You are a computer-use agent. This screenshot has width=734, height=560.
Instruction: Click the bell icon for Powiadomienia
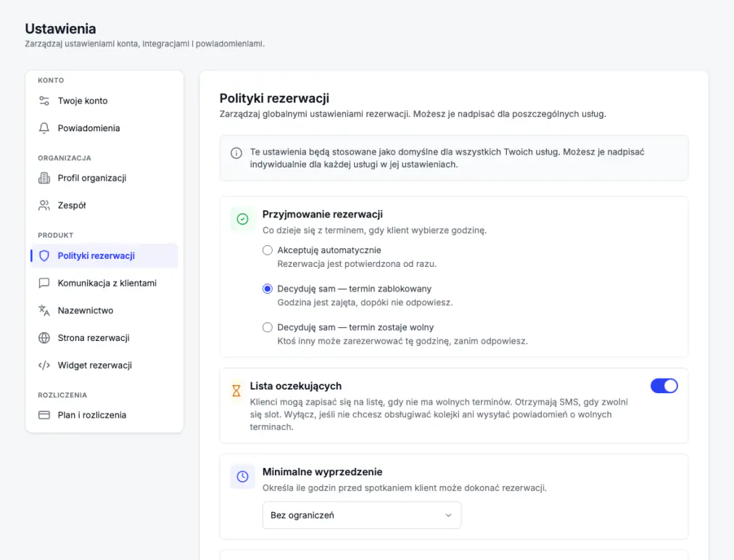[44, 128]
